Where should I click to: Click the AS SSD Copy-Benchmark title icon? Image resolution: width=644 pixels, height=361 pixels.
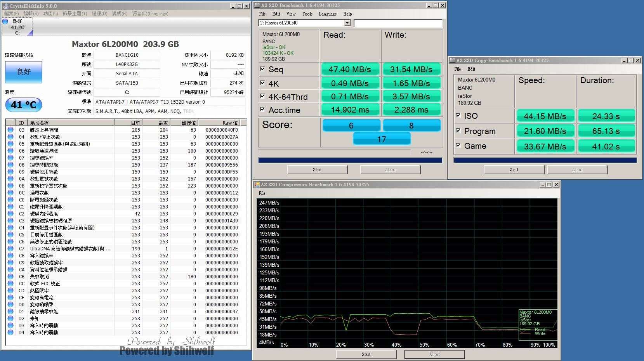click(452, 61)
